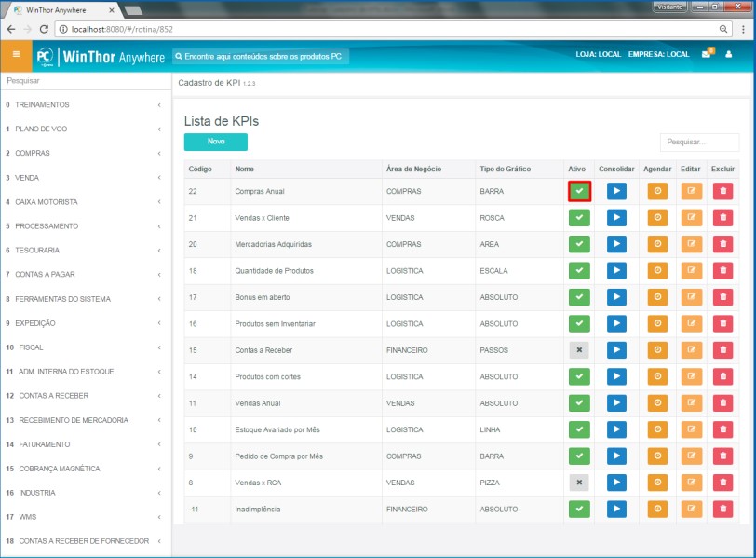Consolidate the Bonus em aberto KPI
Screen dimensions: 756x558
[x=616, y=297]
